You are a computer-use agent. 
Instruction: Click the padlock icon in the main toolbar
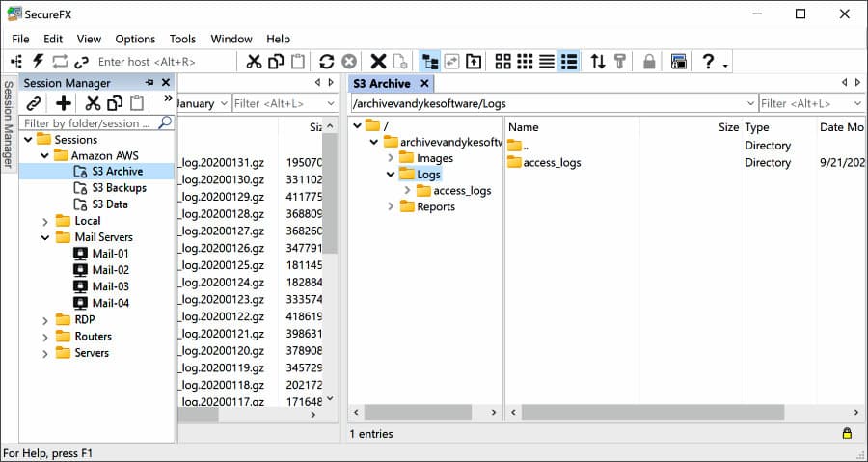coord(649,62)
